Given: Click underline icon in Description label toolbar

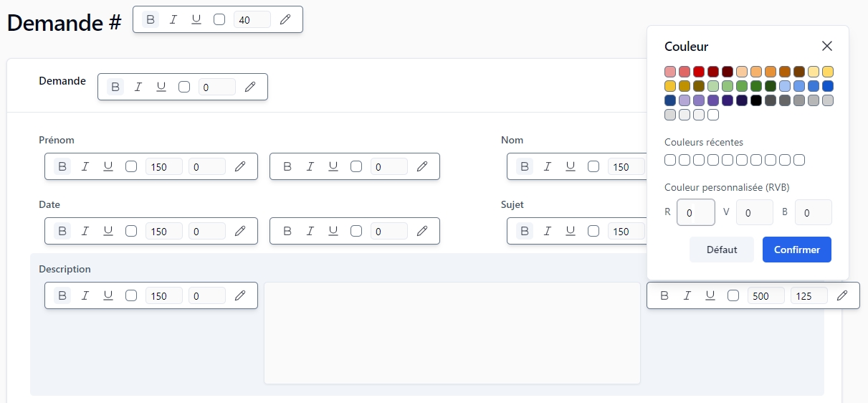Looking at the screenshot, I should 108,295.
